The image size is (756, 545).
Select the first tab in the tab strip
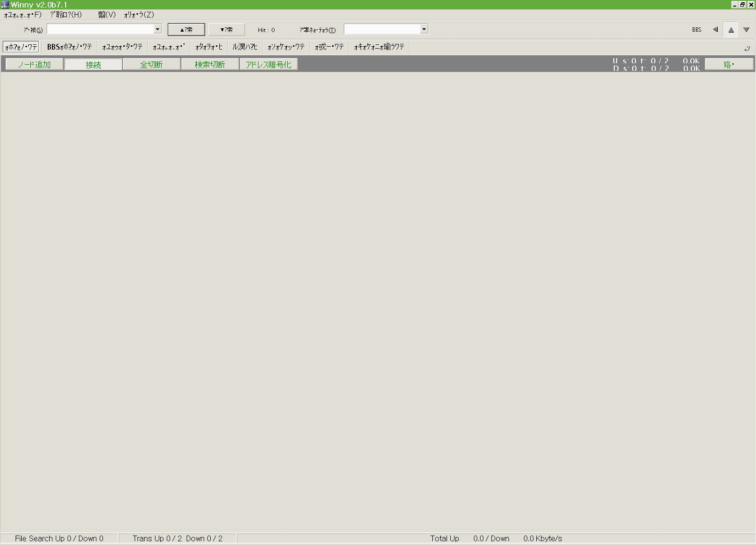pyautogui.click(x=21, y=47)
